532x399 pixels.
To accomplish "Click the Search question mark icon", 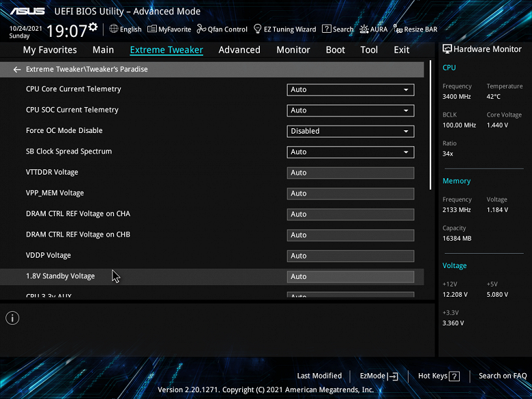I will point(327,29).
